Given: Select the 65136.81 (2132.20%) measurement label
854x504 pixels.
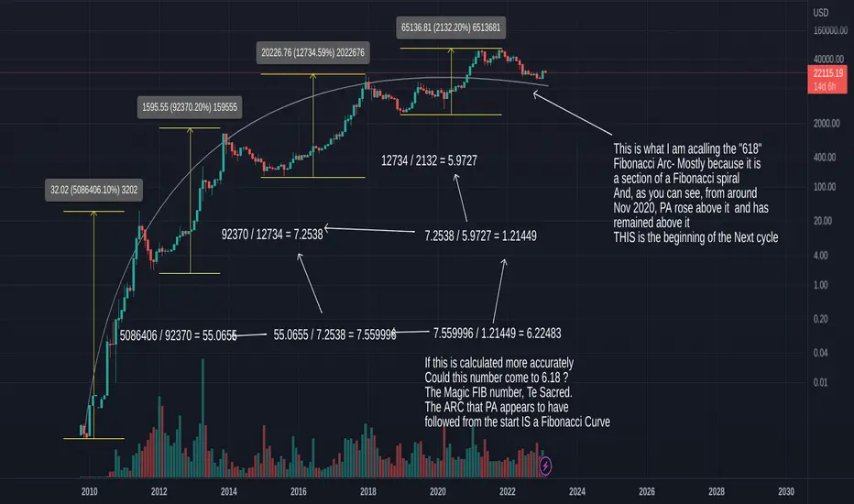Looking at the screenshot, I should tap(451, 27).
